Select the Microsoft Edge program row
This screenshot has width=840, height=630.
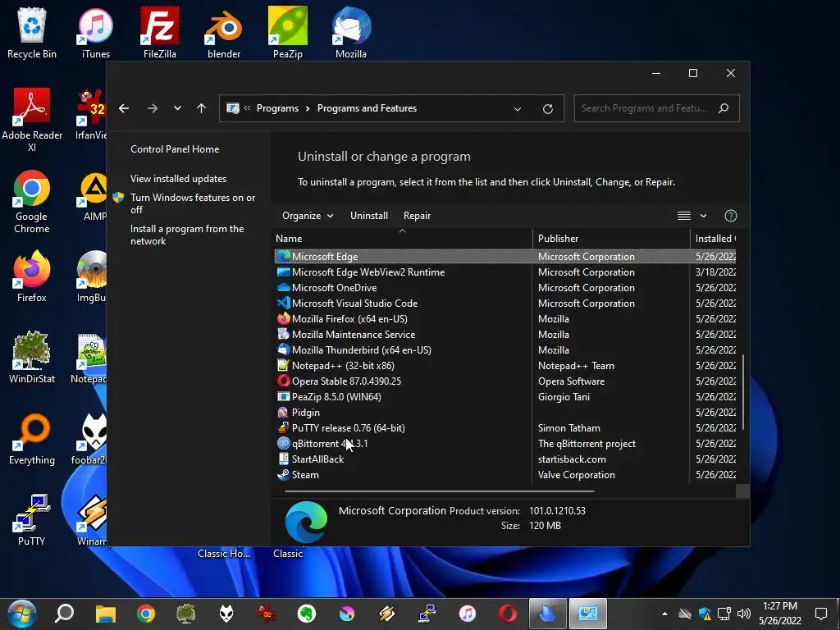tap(505, 257)
